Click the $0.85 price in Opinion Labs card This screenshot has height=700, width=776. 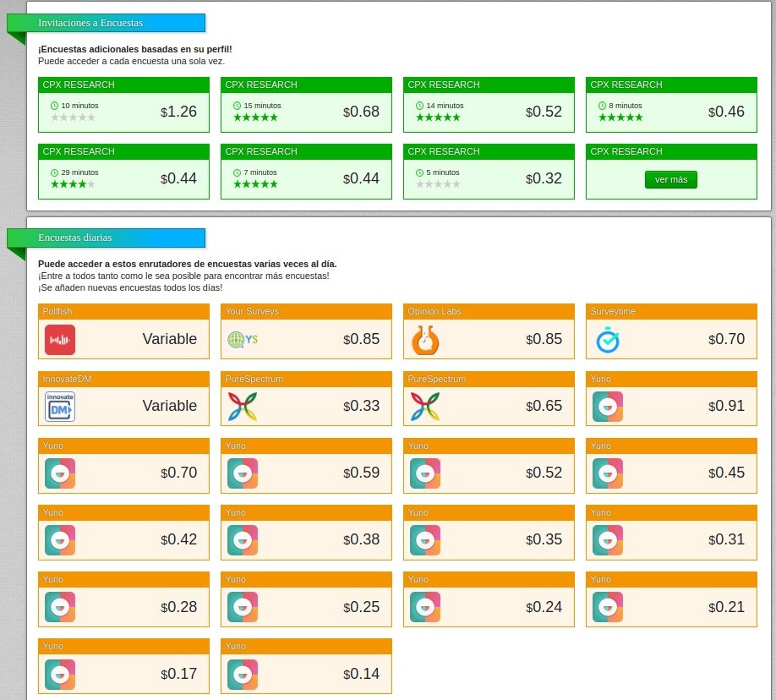pyautogui.click(x=544, y=339)
